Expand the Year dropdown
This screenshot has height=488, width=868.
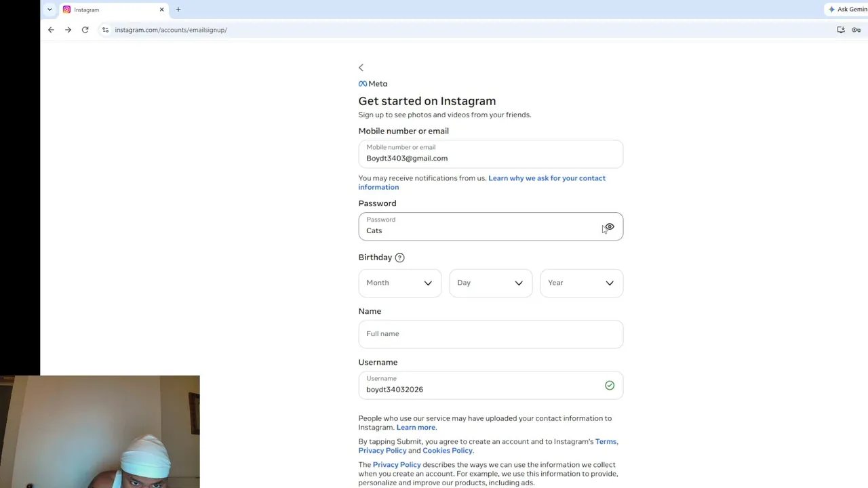[x=582, y=283]
